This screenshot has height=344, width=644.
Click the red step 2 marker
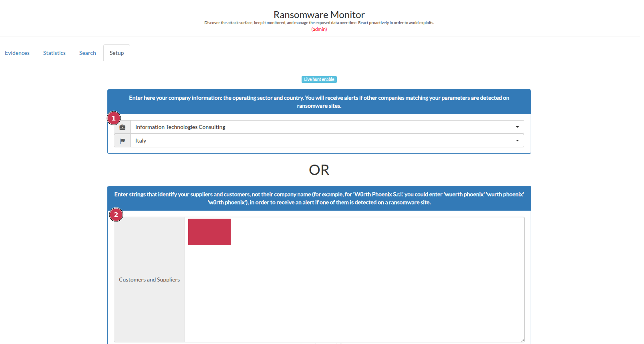116,215
